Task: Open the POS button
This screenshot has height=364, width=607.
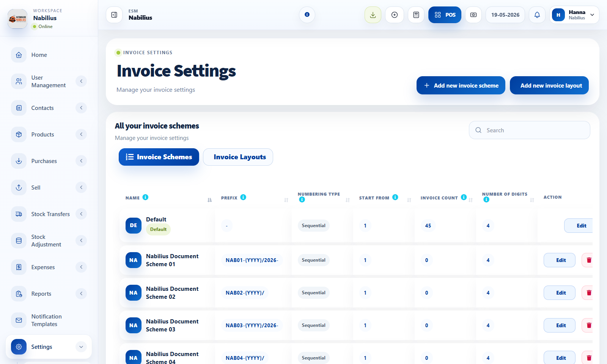Action: point(445,15)
